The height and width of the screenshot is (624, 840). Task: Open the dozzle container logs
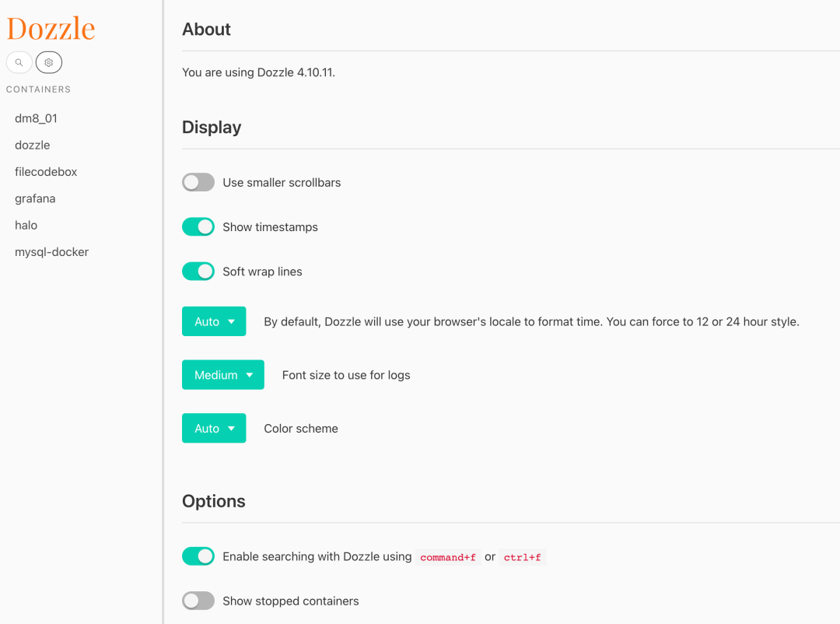pyautogui.click(x=33, y=145)
